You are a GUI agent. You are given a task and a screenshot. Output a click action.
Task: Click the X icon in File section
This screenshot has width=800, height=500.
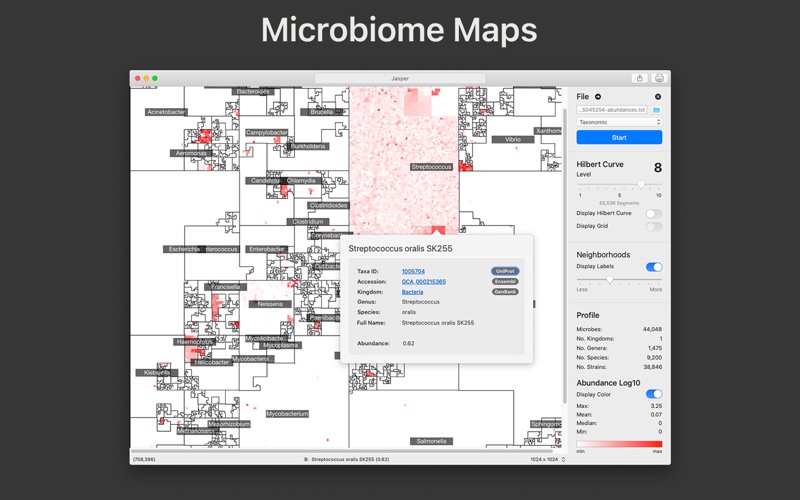click(x=658, y=96)
